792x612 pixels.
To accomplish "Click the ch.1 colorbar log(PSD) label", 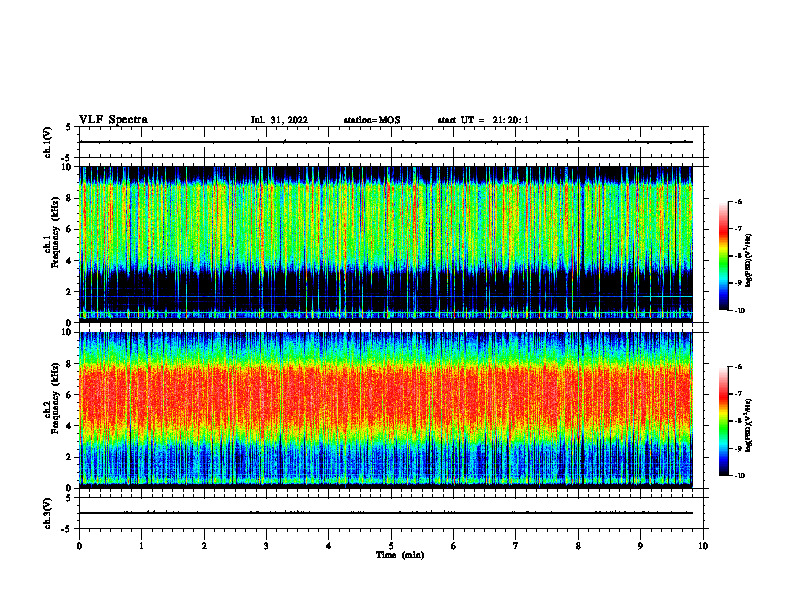I will [749, 260].
